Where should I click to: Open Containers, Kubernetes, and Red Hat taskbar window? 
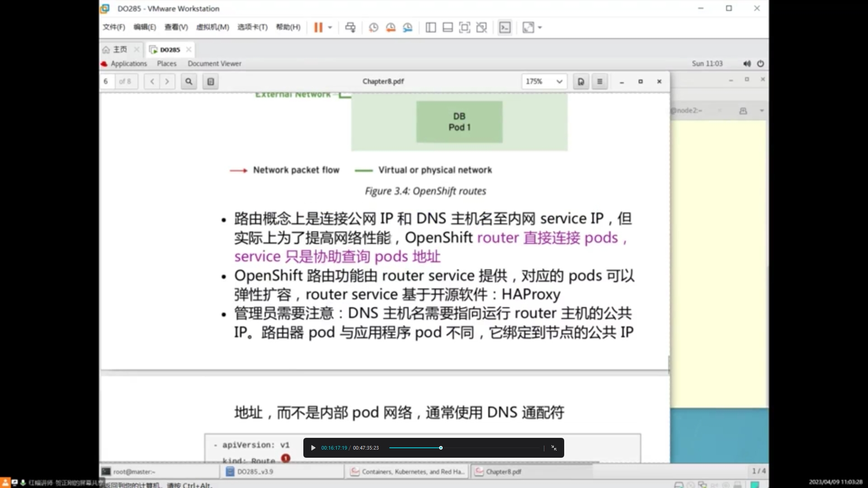point(408,471)
